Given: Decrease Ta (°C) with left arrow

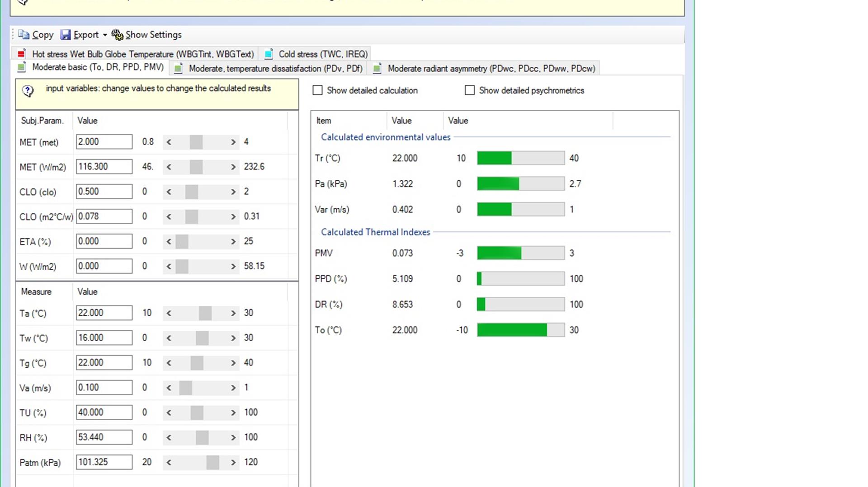Looking at the screenshot, I should tap(169, 313).
